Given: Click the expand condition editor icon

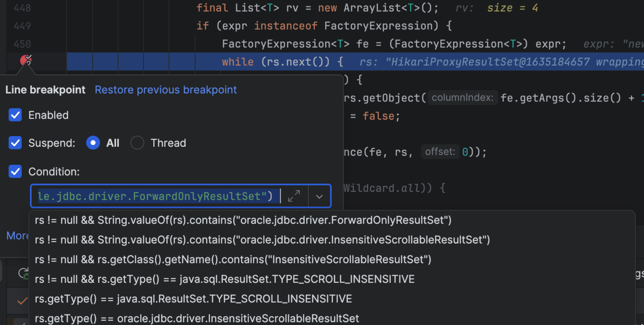Looking at the screenshot, I should [294, 196].
